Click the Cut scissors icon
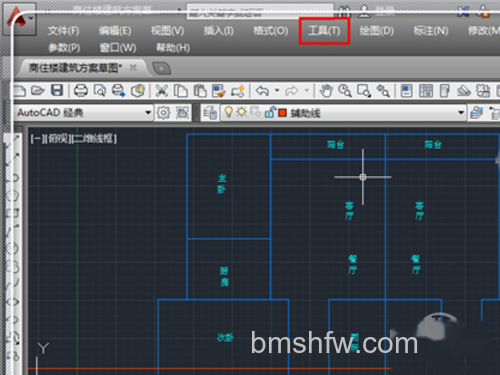 pyautogui.click(x=162, y=91)
